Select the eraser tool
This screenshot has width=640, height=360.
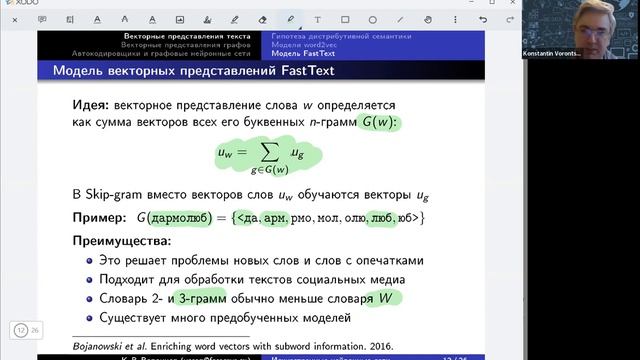(x=262, y=20)
